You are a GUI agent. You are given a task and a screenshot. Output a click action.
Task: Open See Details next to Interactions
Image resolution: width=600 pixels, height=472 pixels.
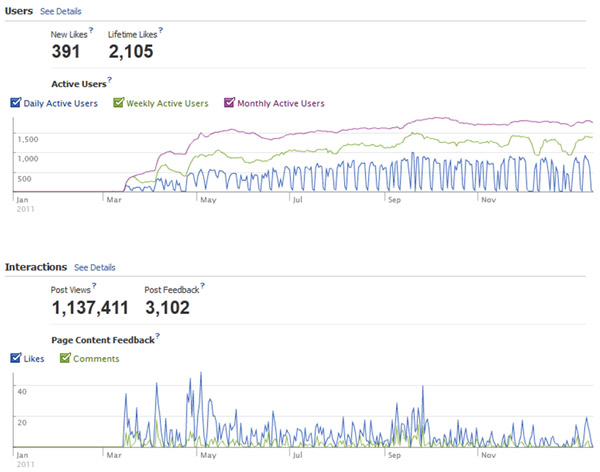[94, 267]
